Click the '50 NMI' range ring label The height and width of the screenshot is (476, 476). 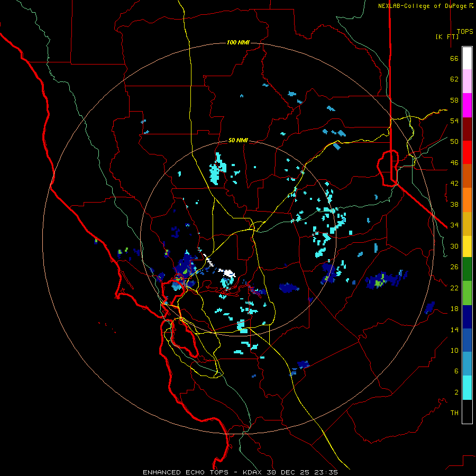[238, 140]
